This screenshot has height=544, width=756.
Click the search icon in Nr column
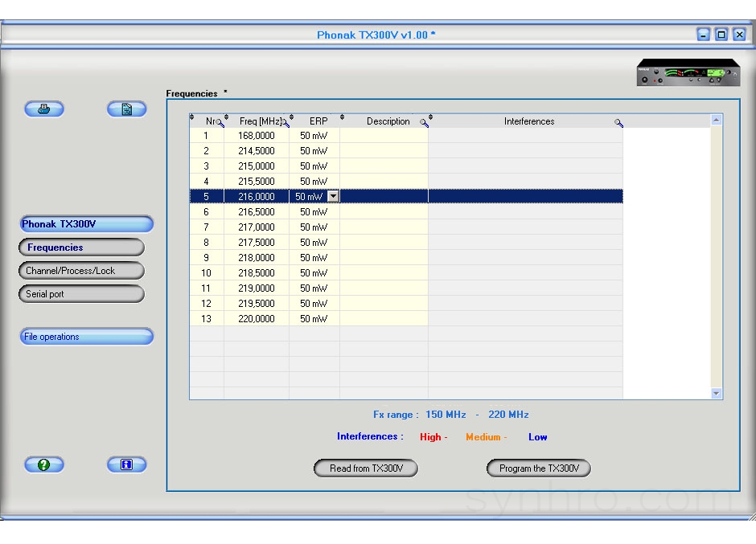(x=220, y=123)
